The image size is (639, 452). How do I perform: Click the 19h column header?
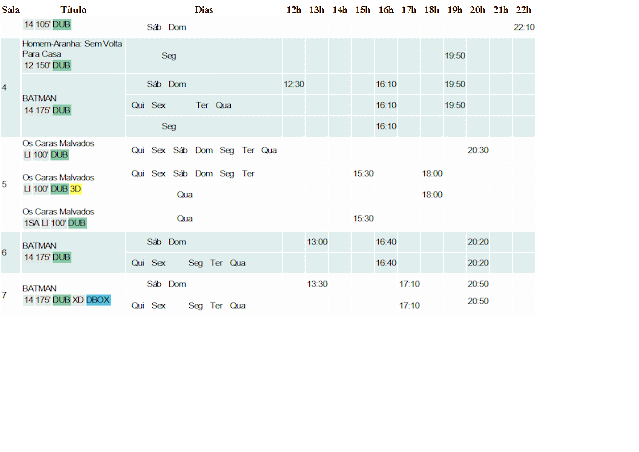pos(455,10)
